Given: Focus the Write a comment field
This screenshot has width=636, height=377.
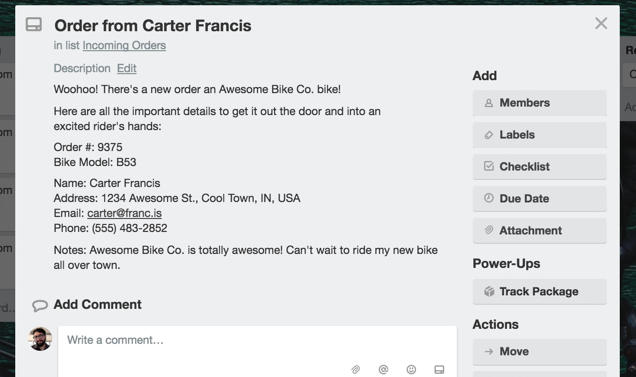Looking at the screenshot, I should 257,351.
